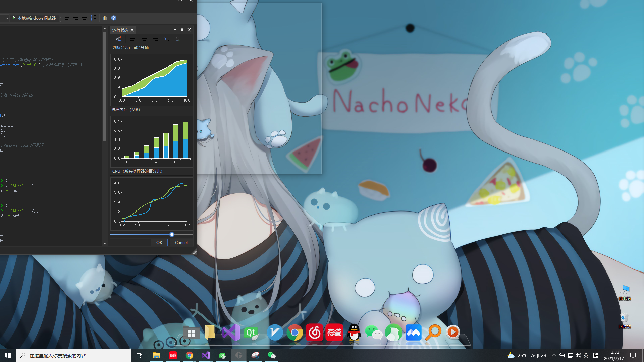The image size is (644, 362).
Task: Open the 运行状态 panel window position dropdown
Action: coord(175,30)
